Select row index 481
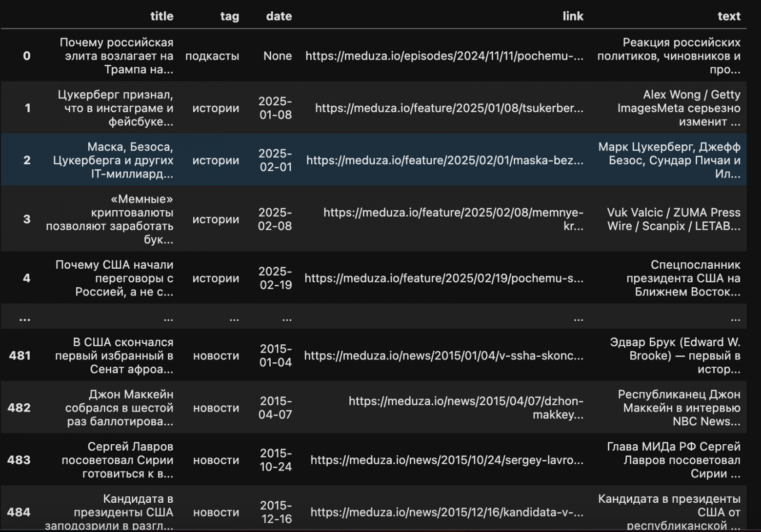 [x=20, y=355]
